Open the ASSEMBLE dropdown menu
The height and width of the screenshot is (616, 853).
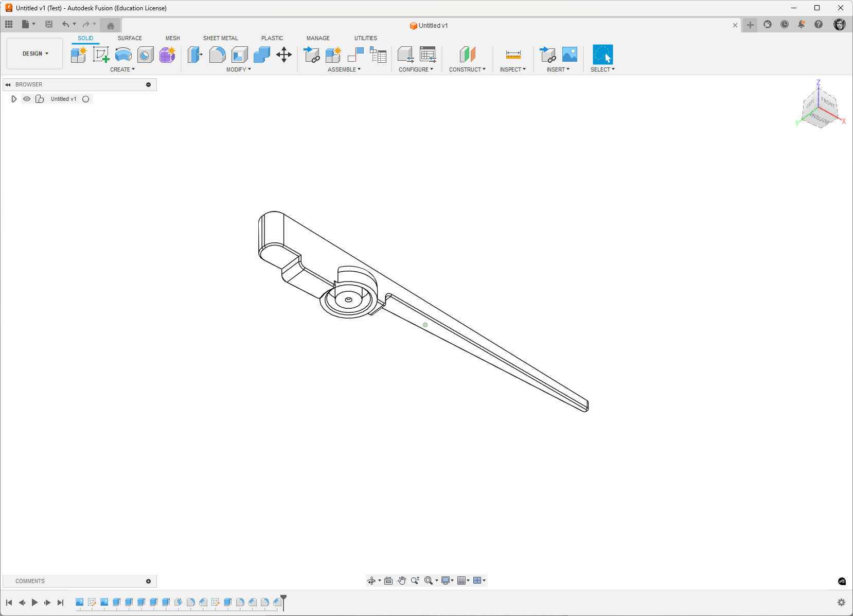(x=344, y=69)
